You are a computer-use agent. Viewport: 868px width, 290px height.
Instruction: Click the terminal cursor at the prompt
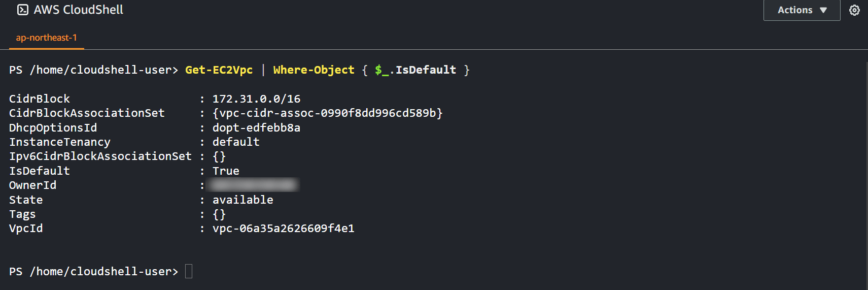189,271
